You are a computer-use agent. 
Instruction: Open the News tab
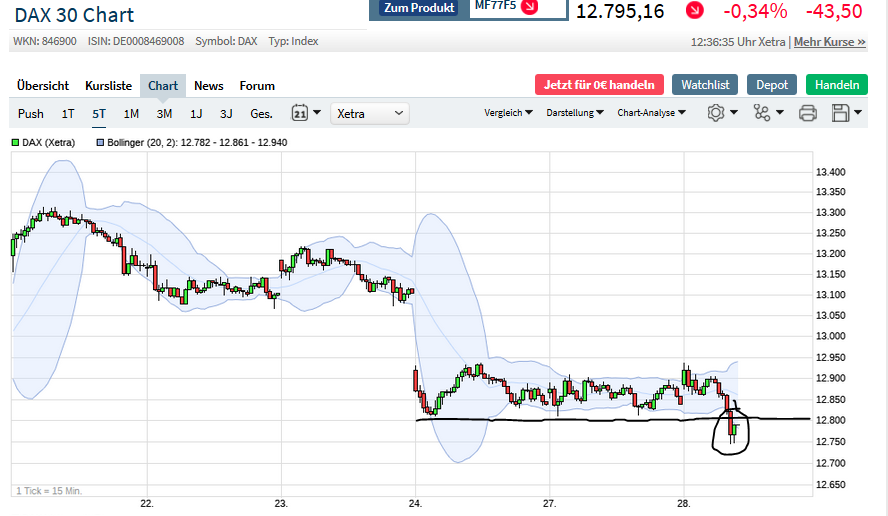[x=208, y=86]
